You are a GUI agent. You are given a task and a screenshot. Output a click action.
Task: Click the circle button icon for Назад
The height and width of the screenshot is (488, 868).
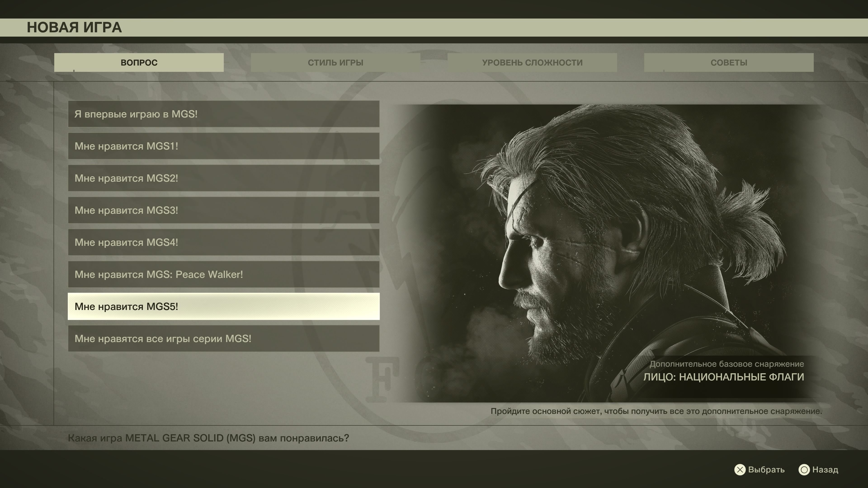[804, 470]
